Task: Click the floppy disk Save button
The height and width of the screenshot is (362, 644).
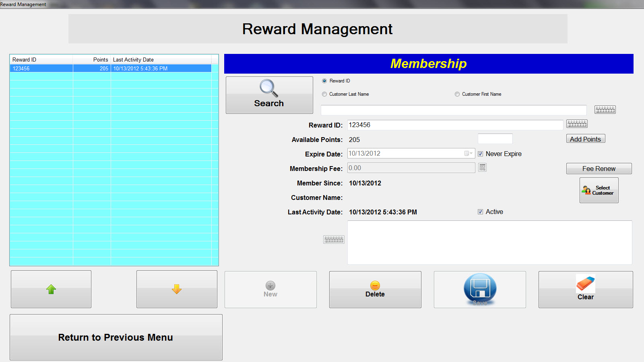Action: (480, 290)
